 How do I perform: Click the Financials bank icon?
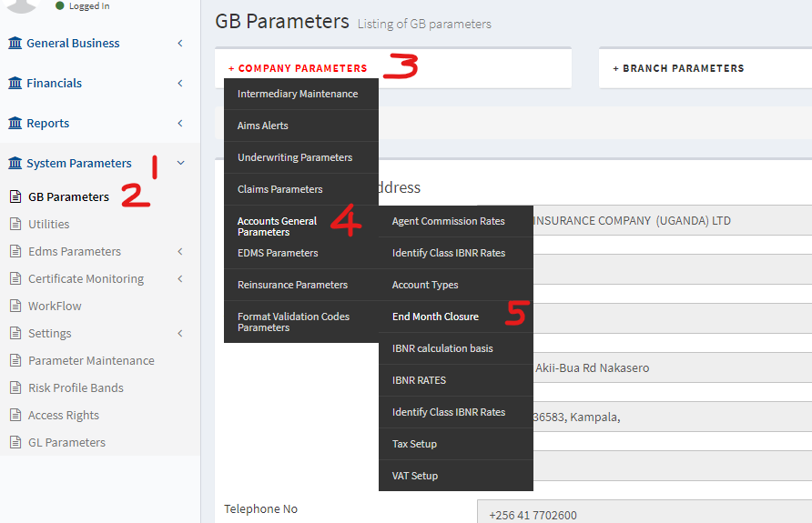point(15,83)
